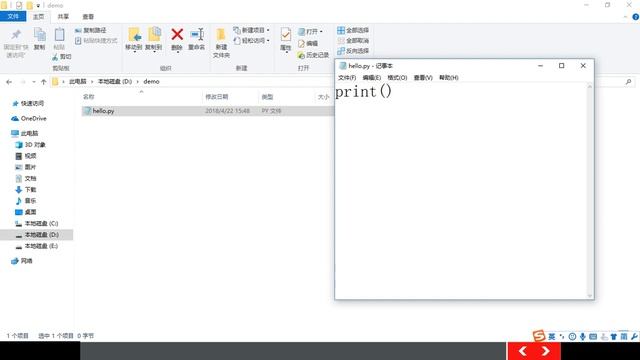Click the Sogou S logo on the IME bar
Image resolution: width=640 pixels, height=360 pixels.
[539, 336]
